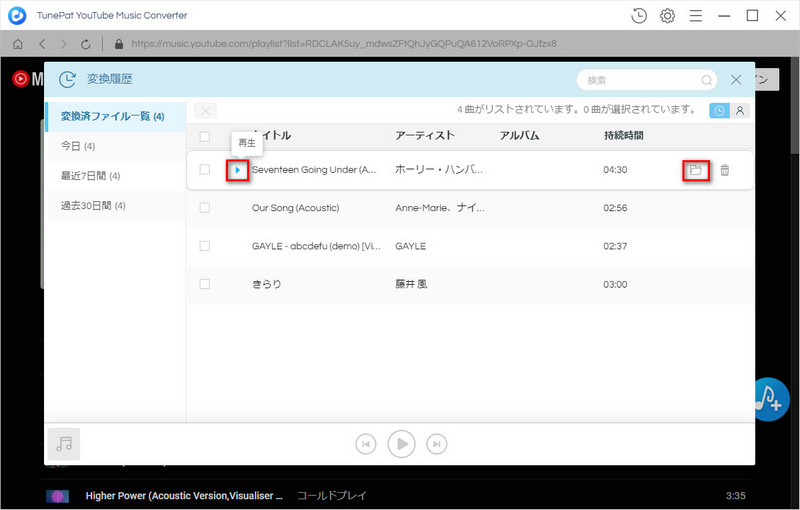Open settings gear in title bar

click(x=667, y=16)
